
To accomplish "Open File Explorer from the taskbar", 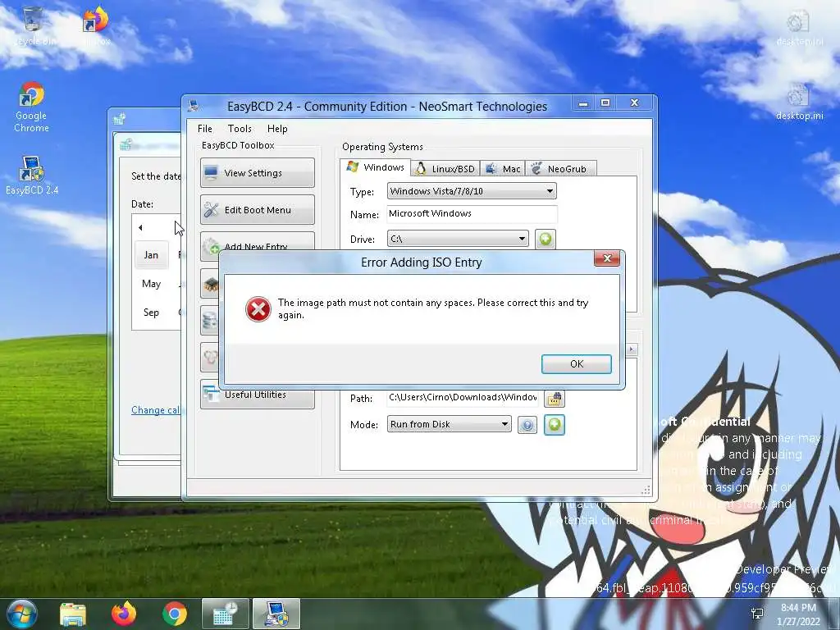I will click(x=73, y=614).
